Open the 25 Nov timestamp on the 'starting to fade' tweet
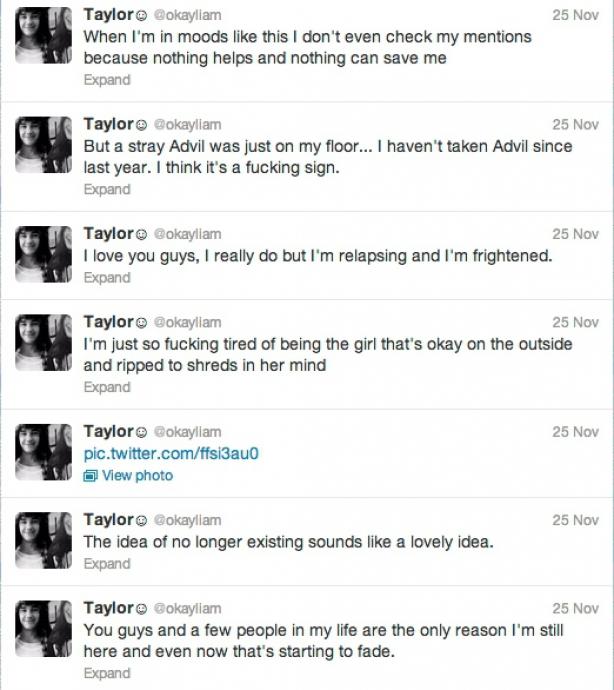 [x=575, y=608]
